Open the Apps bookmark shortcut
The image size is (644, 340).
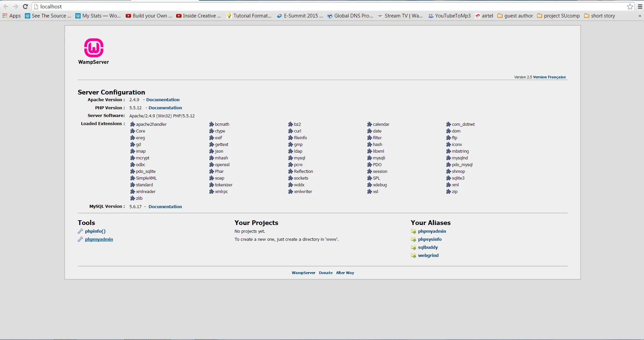(11, 16)
